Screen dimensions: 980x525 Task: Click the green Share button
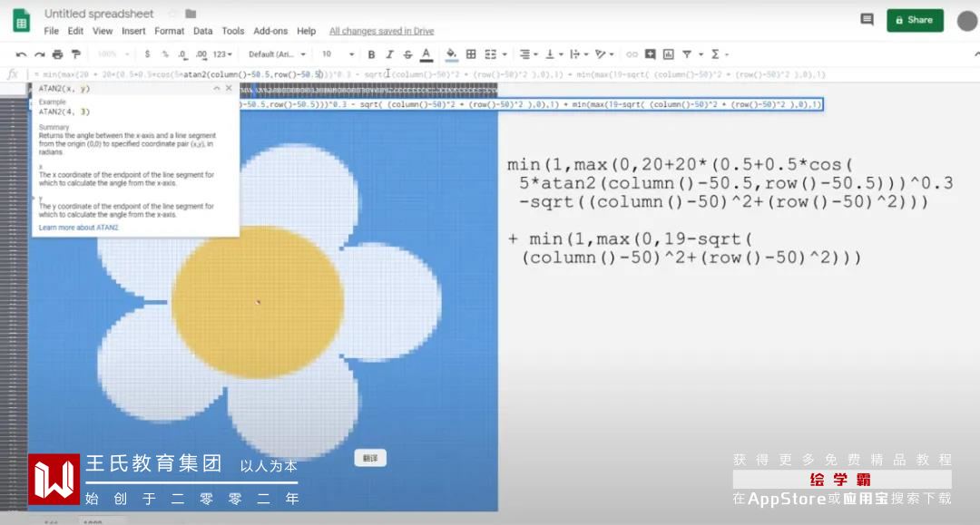click(915, 20)
